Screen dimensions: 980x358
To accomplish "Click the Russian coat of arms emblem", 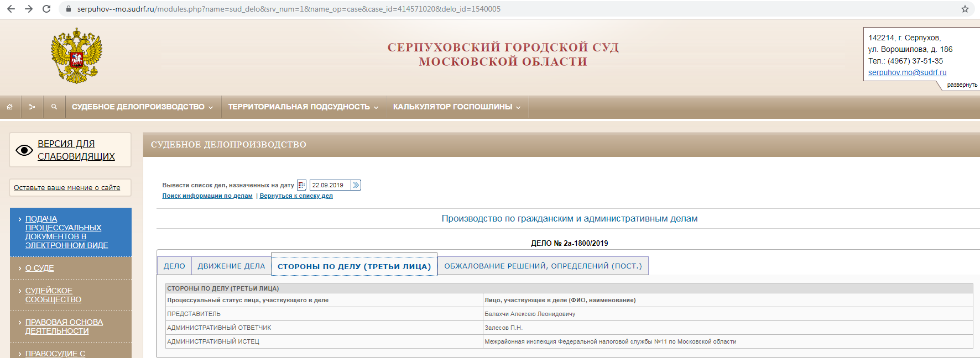I will 76,56.
